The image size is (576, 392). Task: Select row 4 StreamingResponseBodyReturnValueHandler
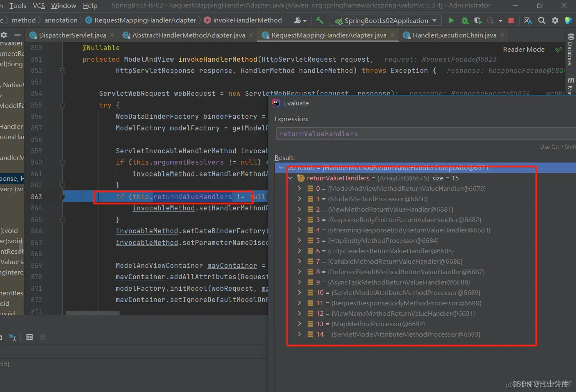pos(425,230)
